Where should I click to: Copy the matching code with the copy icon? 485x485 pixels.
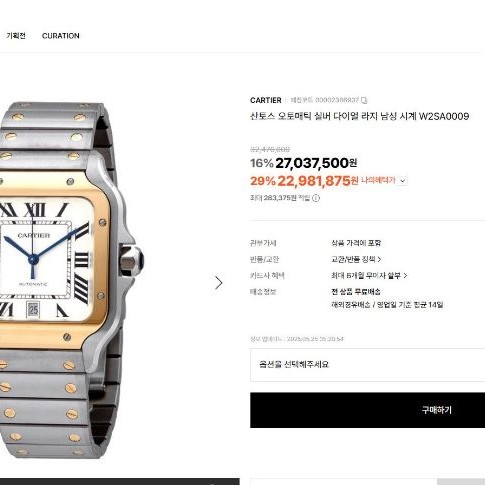pos(364,100)
